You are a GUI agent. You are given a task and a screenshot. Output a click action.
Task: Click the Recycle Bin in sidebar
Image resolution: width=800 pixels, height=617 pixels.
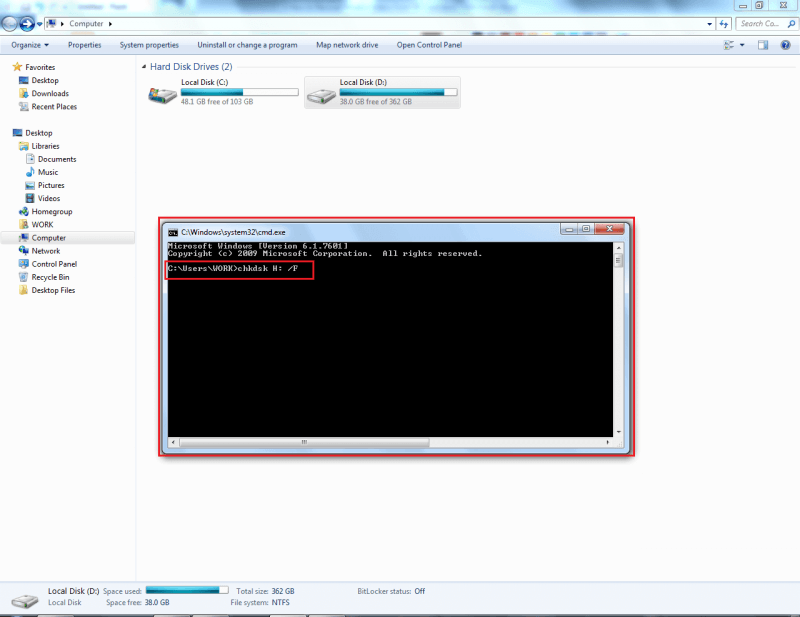(50, 277)
